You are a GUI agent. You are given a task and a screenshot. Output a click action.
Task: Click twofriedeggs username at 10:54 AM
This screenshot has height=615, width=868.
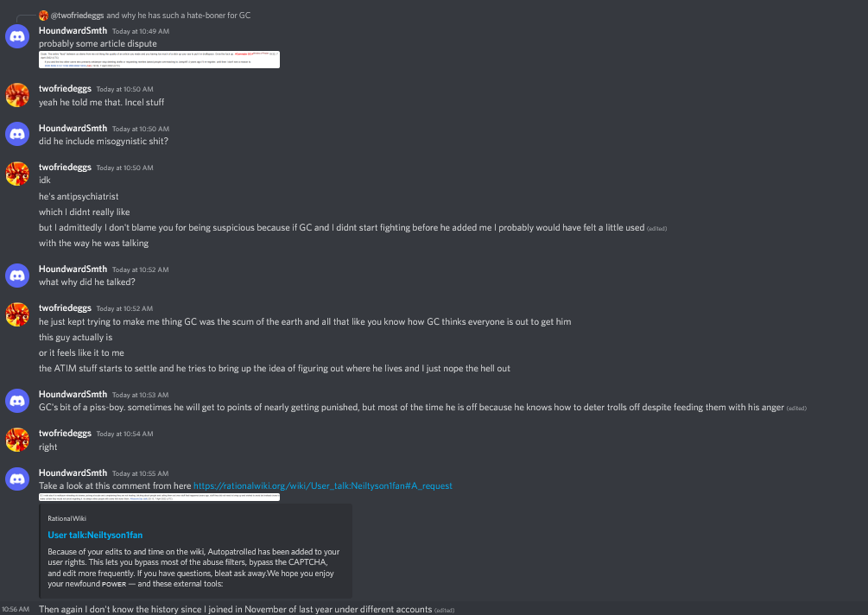click(65, 433)
